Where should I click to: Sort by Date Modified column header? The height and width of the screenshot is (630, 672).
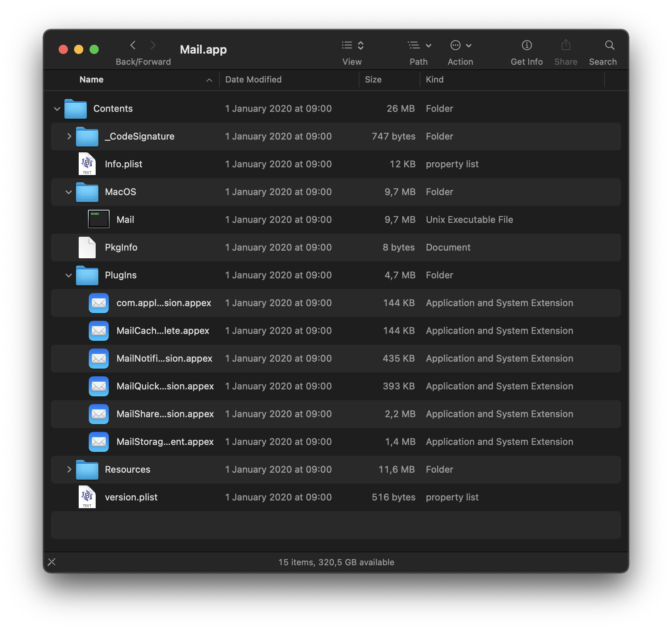coord(253,79)
